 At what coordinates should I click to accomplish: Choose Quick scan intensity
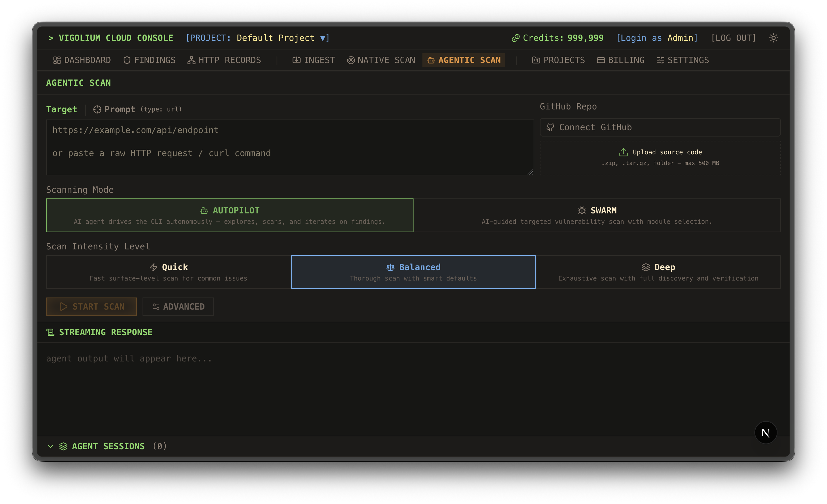(168, 272)
